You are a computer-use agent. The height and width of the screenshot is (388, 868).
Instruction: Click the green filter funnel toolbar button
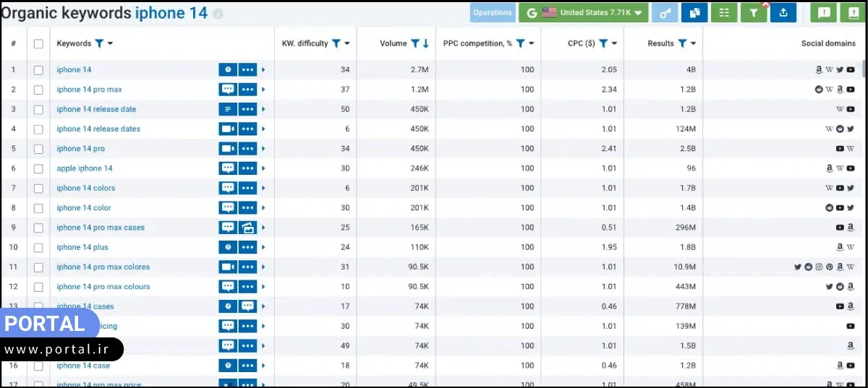click(754, 13)
